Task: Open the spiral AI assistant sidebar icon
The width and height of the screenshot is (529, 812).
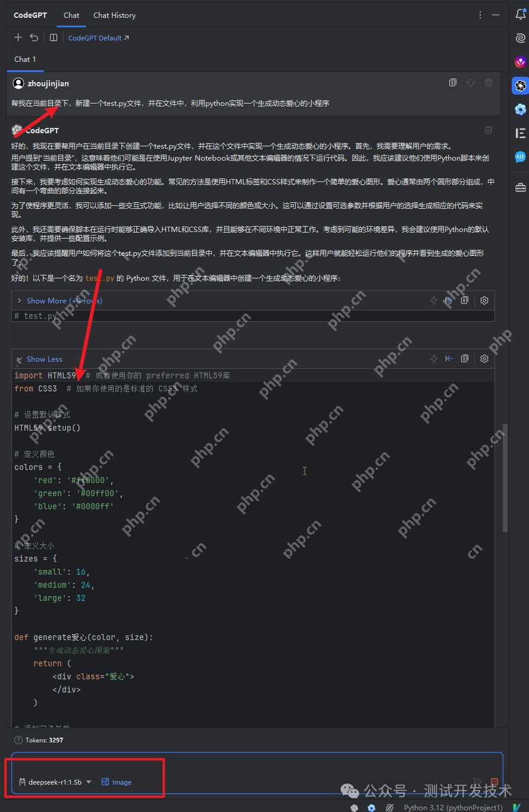Action: [x=521, y=38]
